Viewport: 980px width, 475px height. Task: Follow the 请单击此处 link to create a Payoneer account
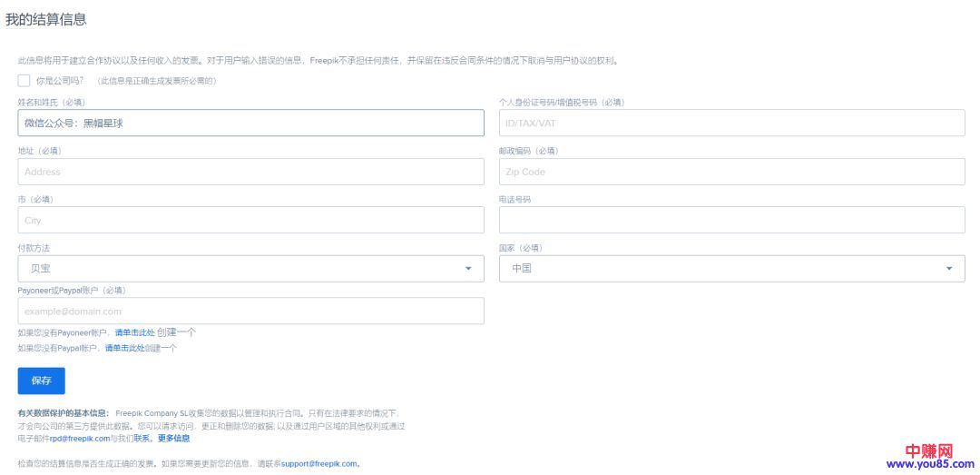click(x=134, y=333)
